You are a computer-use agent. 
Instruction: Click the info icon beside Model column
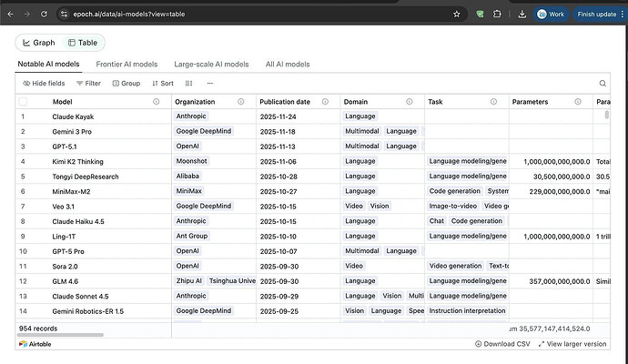(156, 102)
